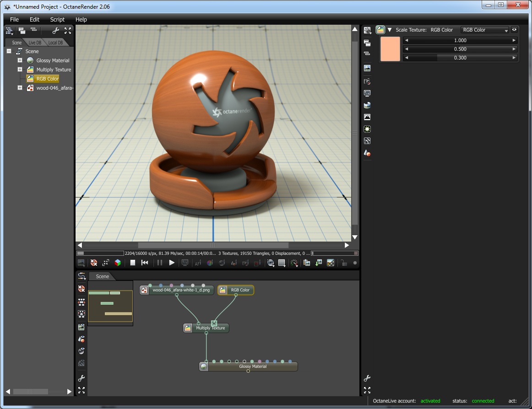Toggle texture nodes visibility in graph
Image resolution: width=532 pixels, height=409 pixels.
point(81,363)
